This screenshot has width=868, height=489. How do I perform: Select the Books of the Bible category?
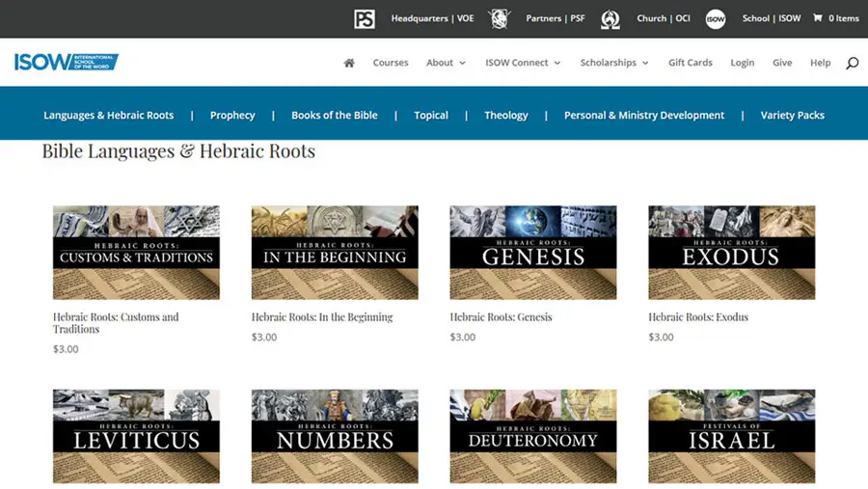(x=335, y=115)
